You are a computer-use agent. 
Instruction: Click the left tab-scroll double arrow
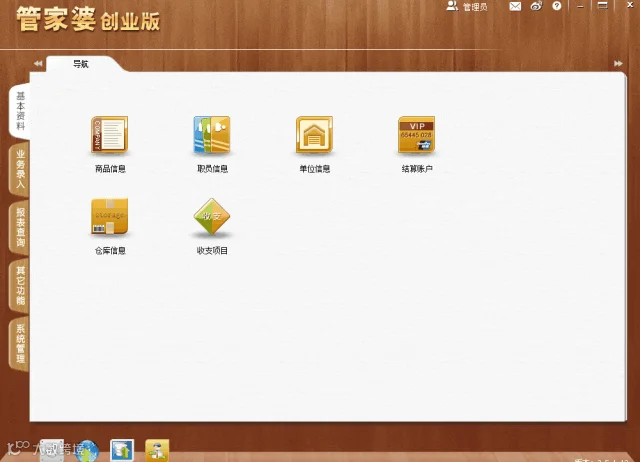[x=38, y=64]
